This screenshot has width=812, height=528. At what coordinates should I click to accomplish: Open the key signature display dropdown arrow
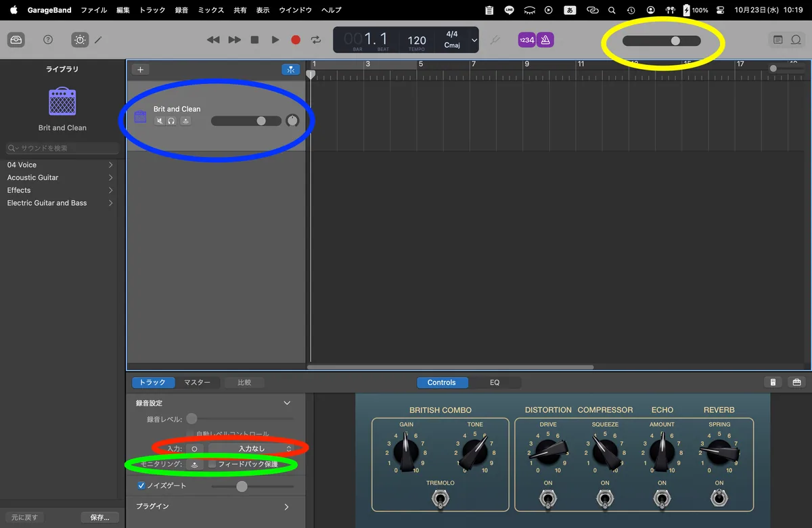pyautogui.click(x=474, y=40)
